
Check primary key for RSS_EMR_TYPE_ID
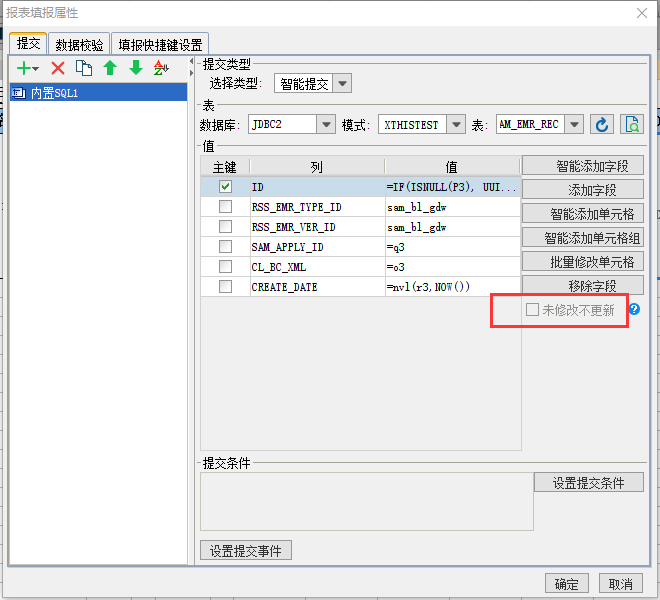[x=225, y=207]
